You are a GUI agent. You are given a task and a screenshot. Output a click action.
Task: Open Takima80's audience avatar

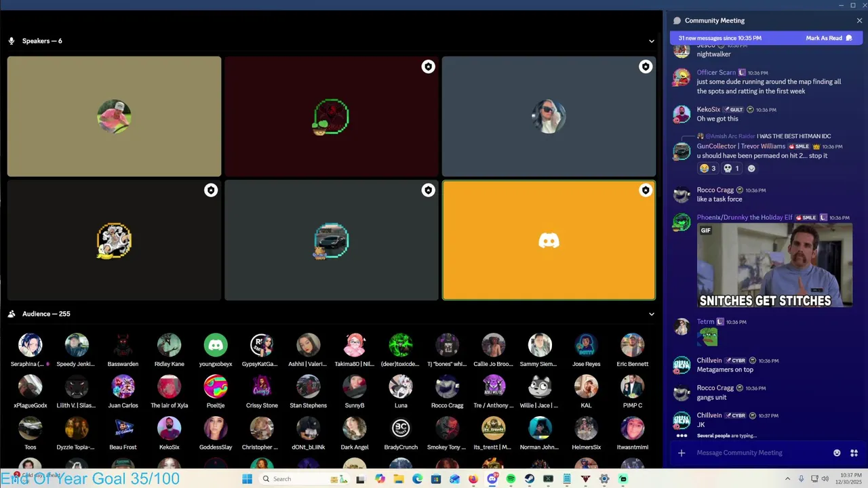(x=355, y=345)
